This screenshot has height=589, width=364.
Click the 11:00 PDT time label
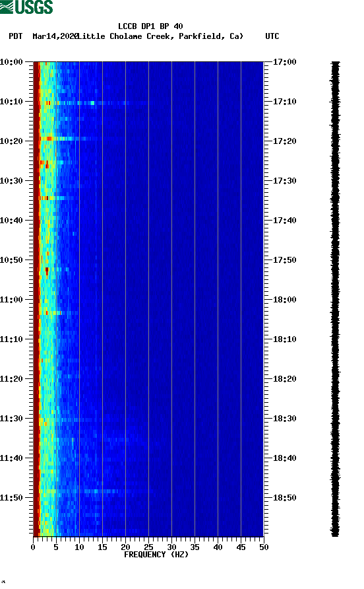tap(11, 300)
